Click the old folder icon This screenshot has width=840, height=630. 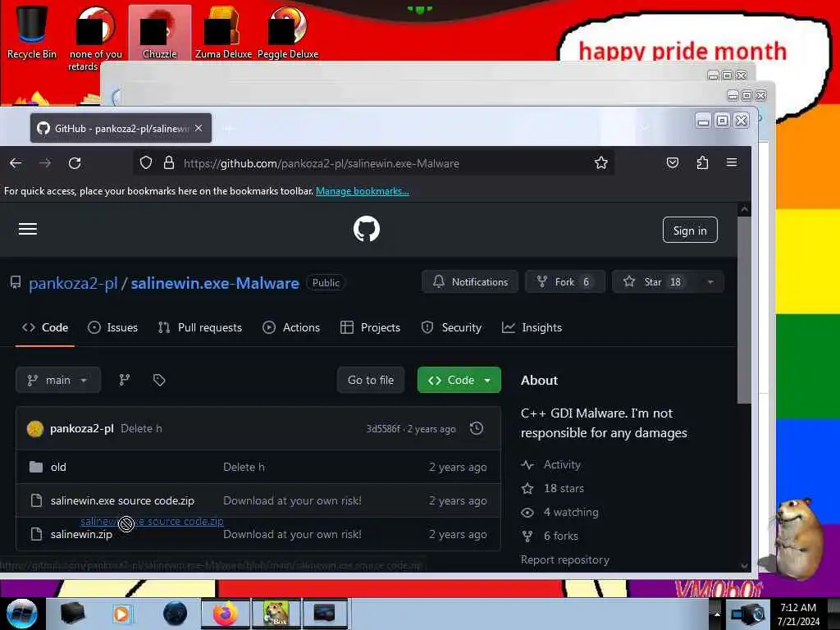pos(36,467)
